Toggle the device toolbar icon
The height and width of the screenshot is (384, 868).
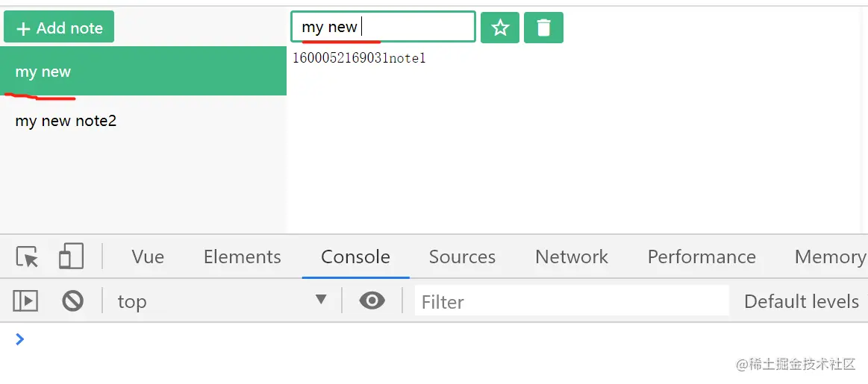71,256
